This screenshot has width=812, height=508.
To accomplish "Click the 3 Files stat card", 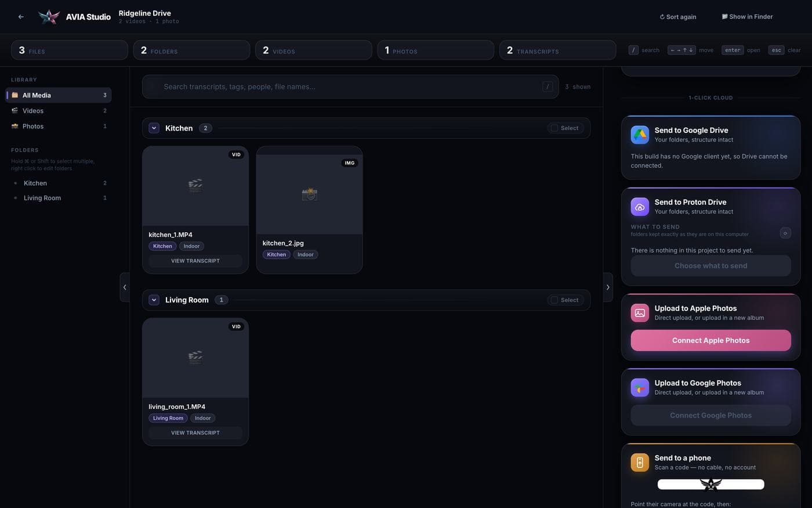I will (70, 50).
